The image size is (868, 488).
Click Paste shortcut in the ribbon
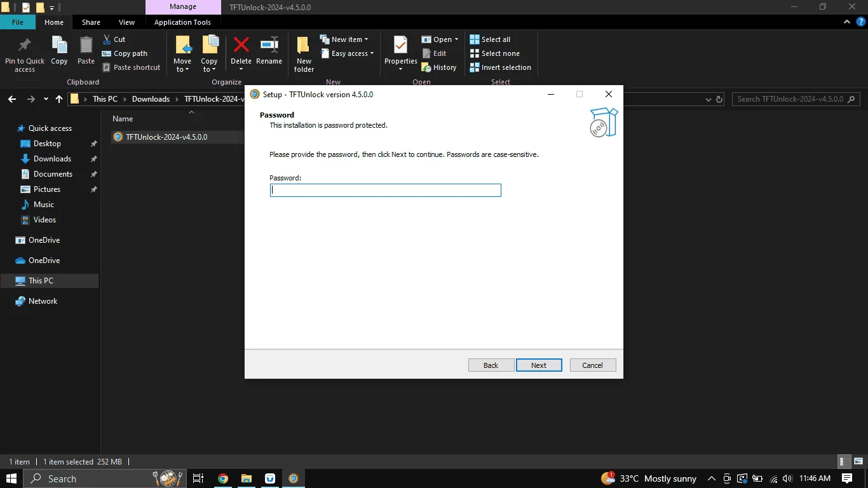click(132, 67)
